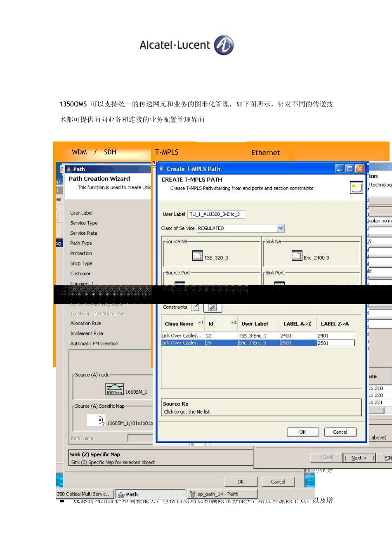392x555 pixels.
Task: Click the Java icon in Create T-MPLS Path title
Action: 162,168
